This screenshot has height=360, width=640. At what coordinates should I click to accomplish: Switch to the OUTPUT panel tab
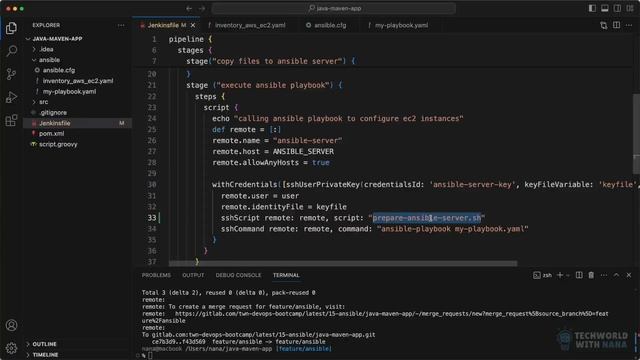(193, 275)
